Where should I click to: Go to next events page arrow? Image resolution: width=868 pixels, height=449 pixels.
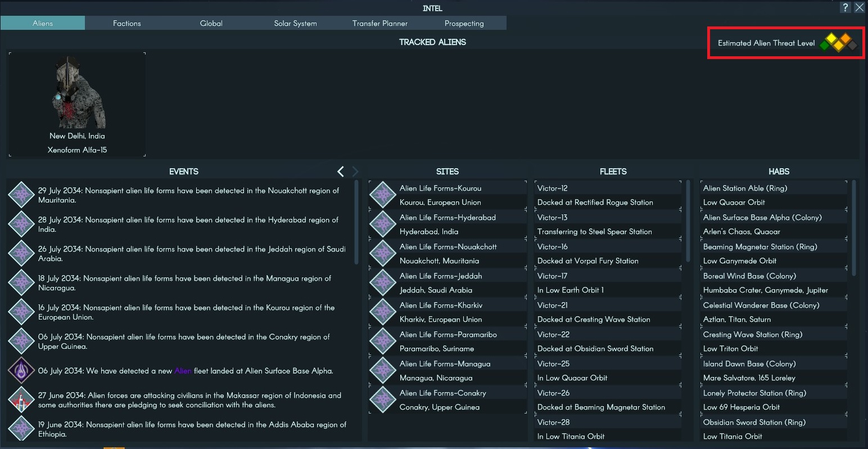click(x=355, y=172)
